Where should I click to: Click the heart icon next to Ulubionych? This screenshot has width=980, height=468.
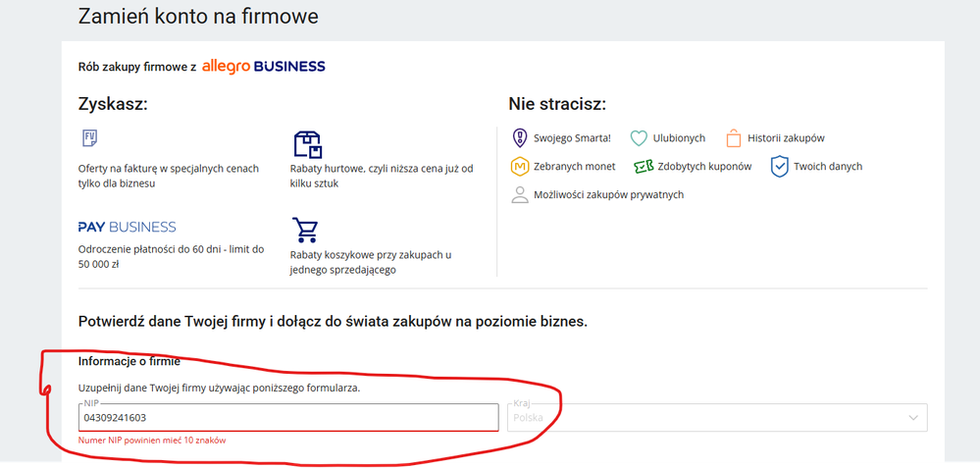click(x=638, y=138)
